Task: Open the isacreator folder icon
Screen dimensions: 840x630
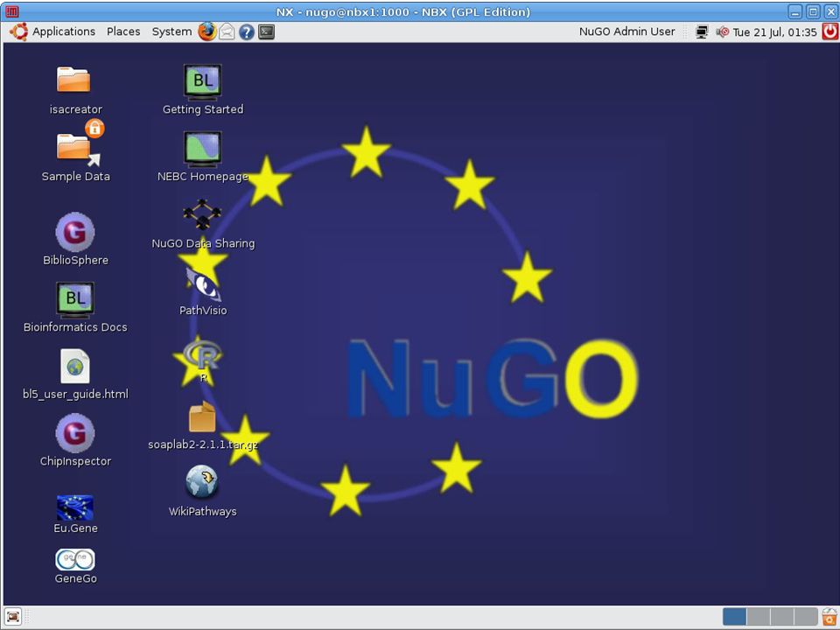Action: (73, 80)
